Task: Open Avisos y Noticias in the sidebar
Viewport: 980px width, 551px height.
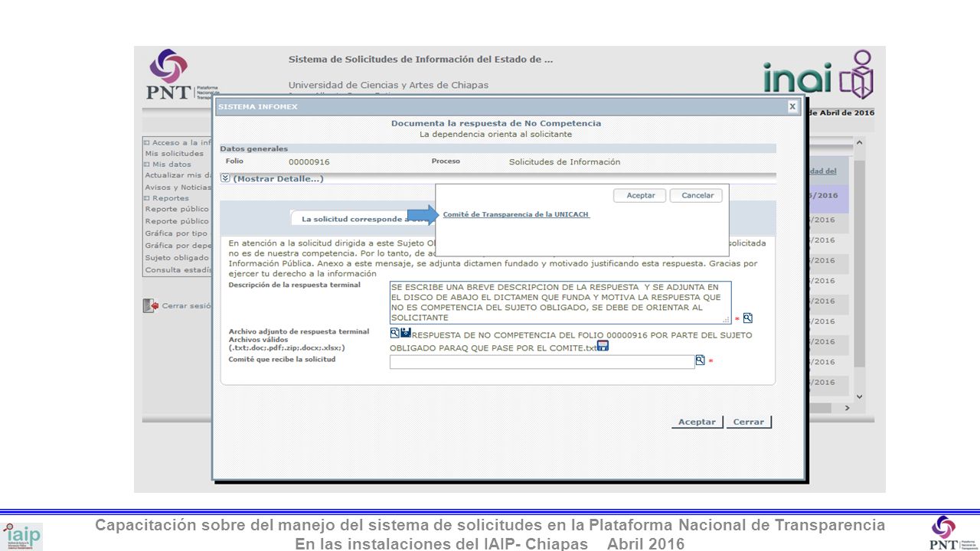Action: [x=178, y=187]
